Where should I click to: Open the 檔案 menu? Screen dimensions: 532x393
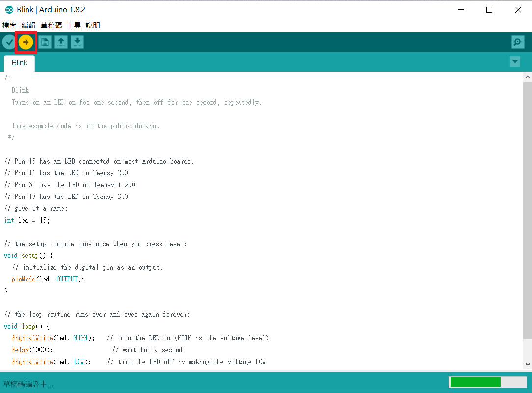click(x=9, y=26)
